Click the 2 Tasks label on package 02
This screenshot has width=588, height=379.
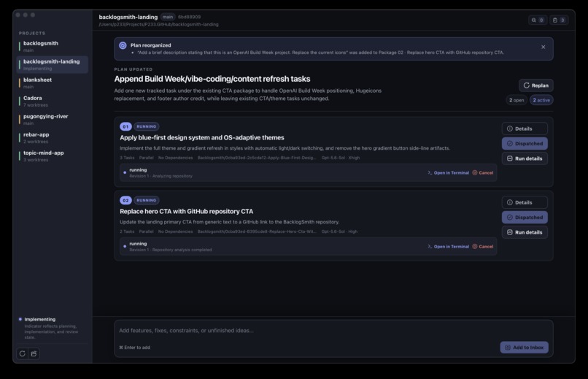(127, 231)
